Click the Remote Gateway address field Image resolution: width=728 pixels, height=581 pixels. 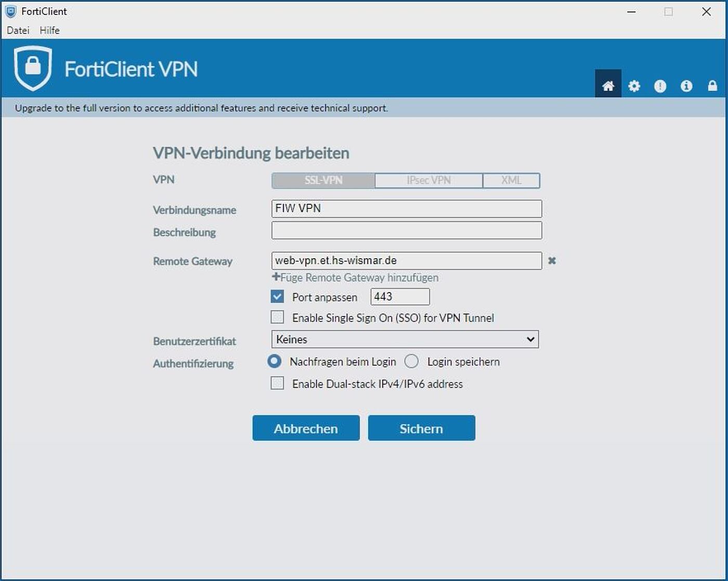pyautogui.click(x=407, y=260)
